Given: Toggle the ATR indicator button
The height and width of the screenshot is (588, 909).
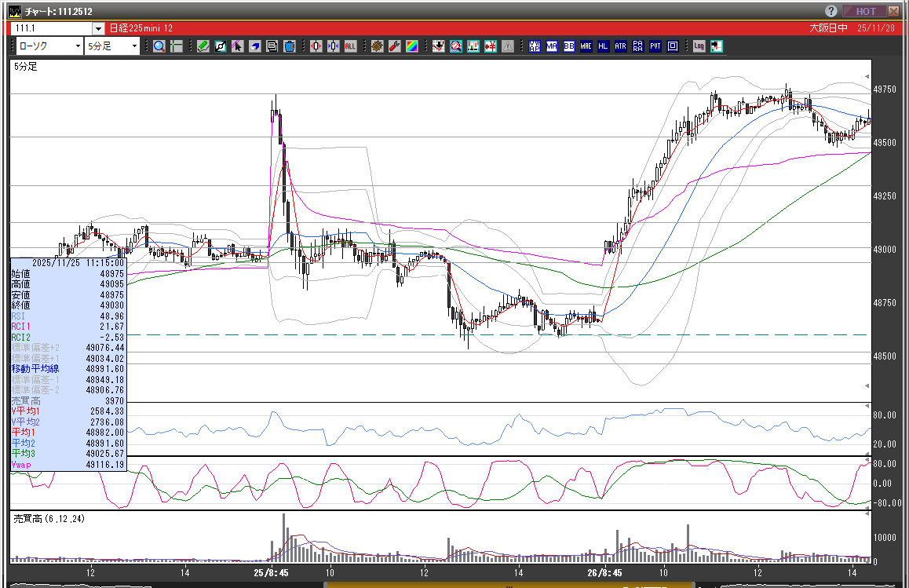Looking at the screenshot, I should pos(620,46).
